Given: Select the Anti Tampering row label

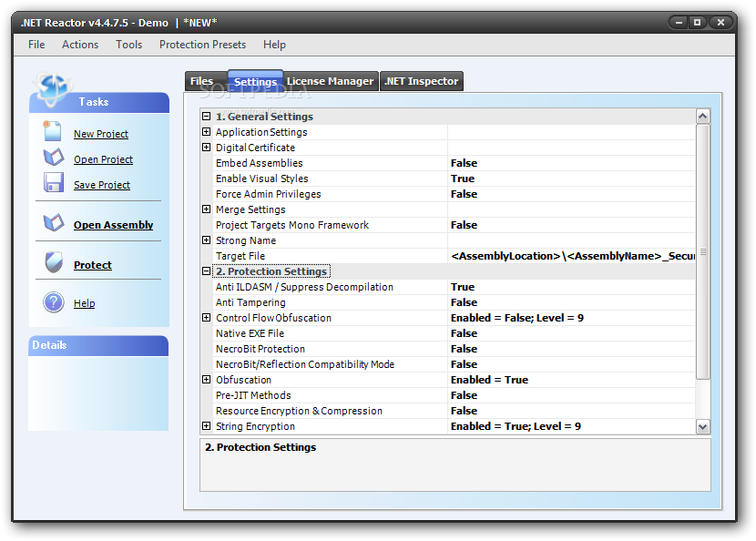Looking at the screenshot, I should [250, 302].
